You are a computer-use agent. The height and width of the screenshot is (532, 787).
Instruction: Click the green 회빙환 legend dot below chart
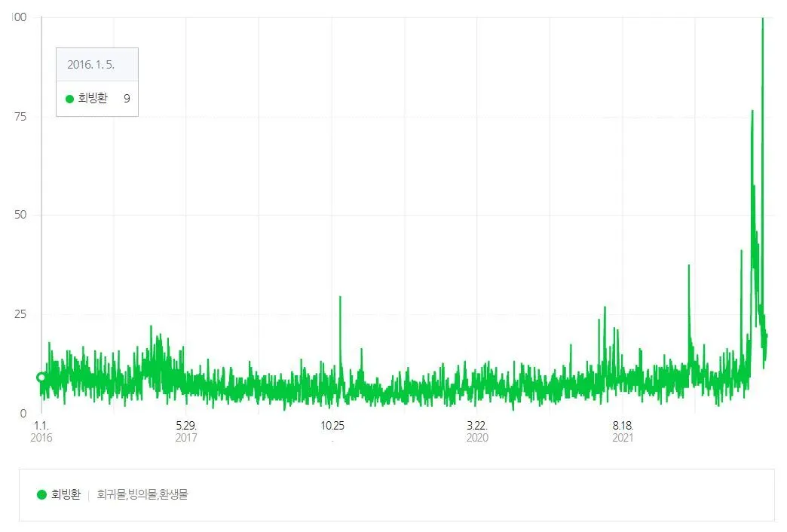pos(41,495)
